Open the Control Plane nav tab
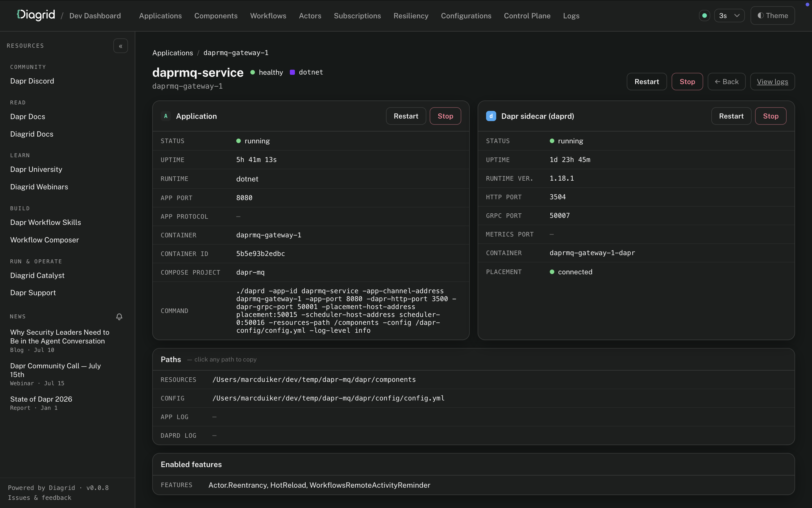 pyautogui.click(x=527, y=16)
